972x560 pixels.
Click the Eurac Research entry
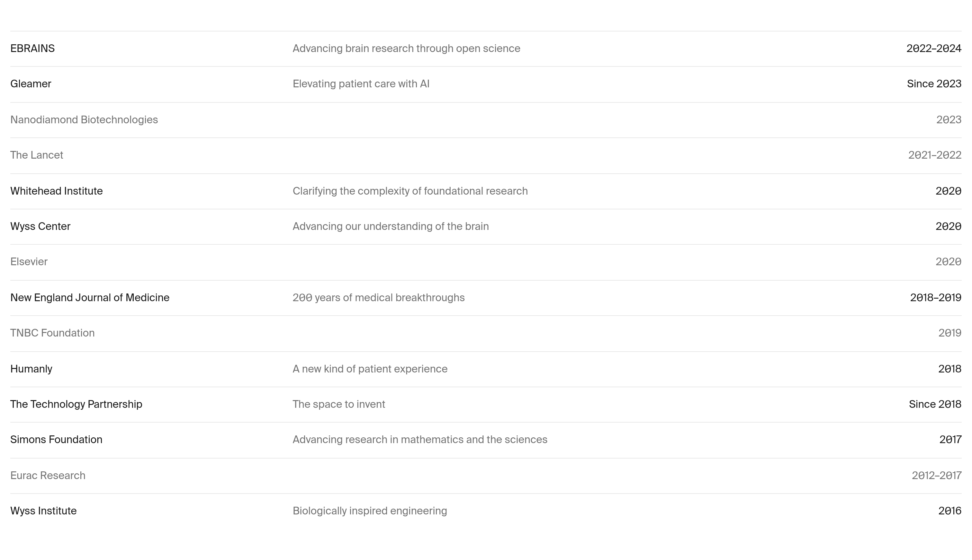pos(48,476)
